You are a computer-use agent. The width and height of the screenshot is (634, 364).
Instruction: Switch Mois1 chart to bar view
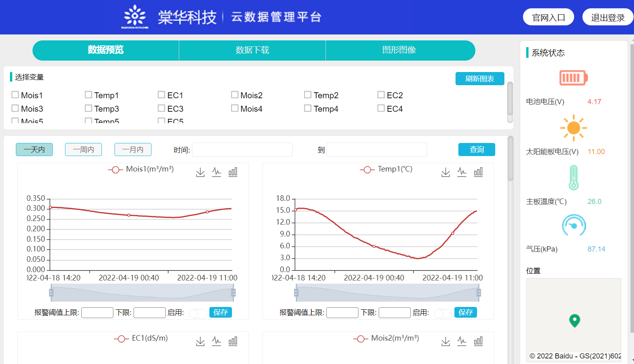[x=233, y=172]
